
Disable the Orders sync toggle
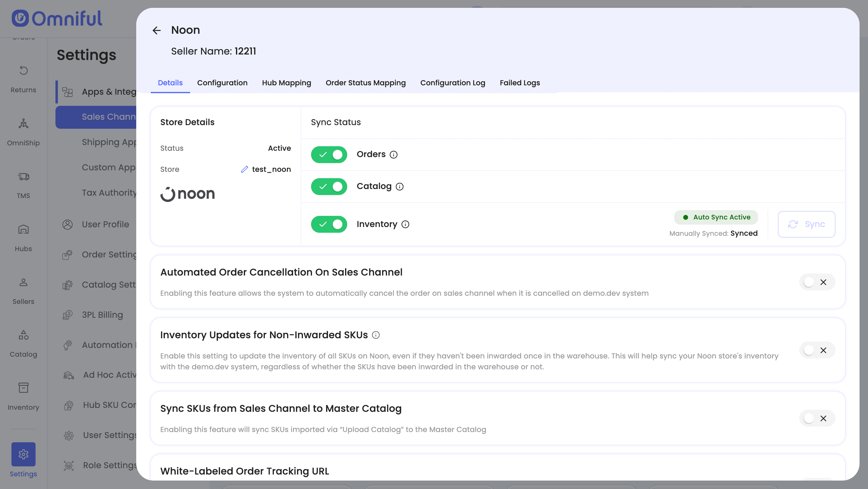click(x=329, y=155)
